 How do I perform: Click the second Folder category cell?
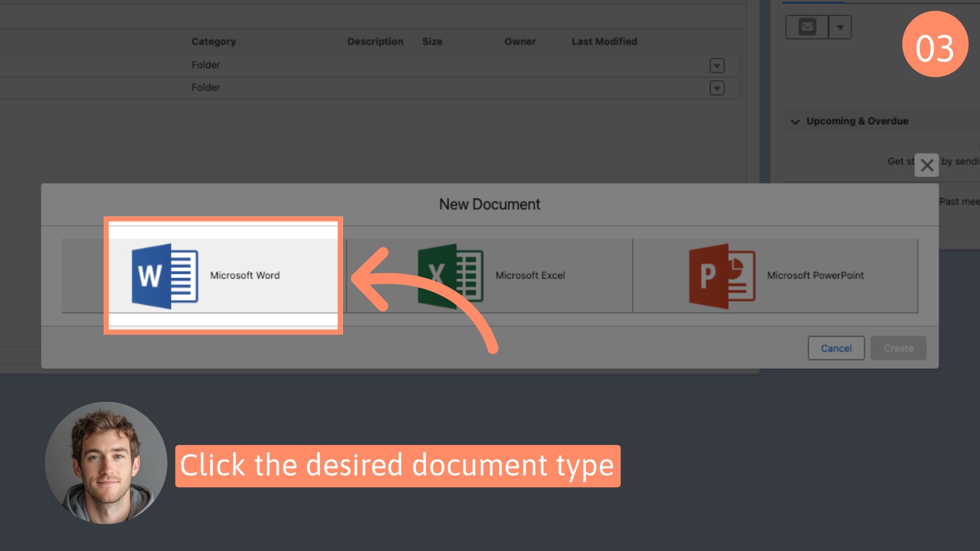click(x=205, y=87)
